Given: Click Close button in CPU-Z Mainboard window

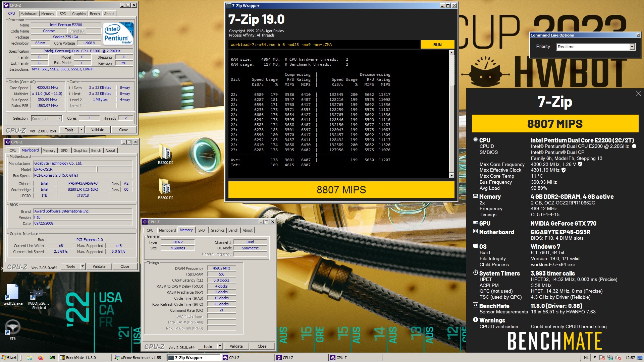Looking at the screenshot, I should point(125,266).
